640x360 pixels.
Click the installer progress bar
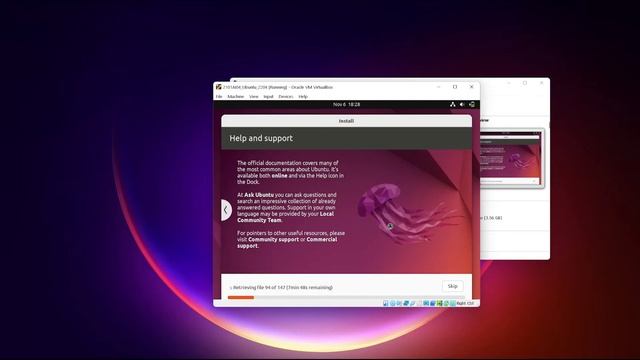(346, 298)
